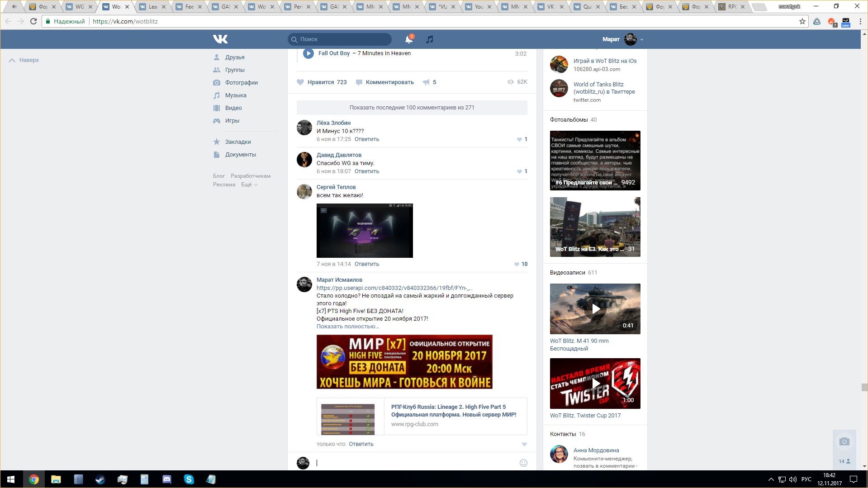Expand the Ещё menu in the sidebar footer
This screenshot has width=868, height=488.
click(249, 185)
